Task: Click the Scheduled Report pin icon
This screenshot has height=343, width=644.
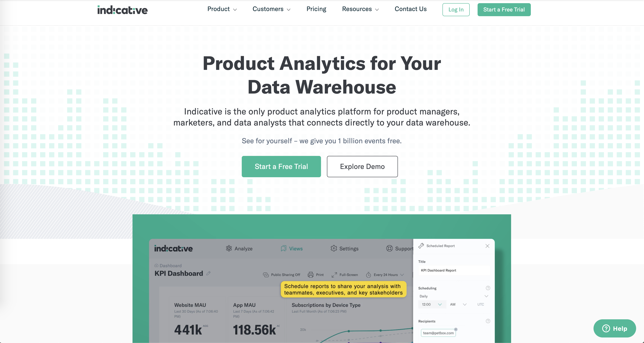Action: pyautogui.click(x=421, y=246)
